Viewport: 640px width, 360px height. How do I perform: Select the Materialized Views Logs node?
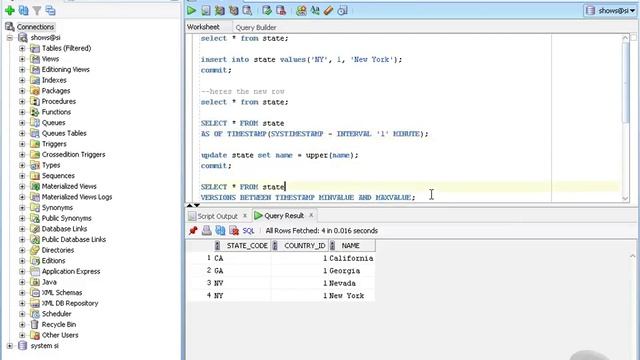tap(77, 197)
